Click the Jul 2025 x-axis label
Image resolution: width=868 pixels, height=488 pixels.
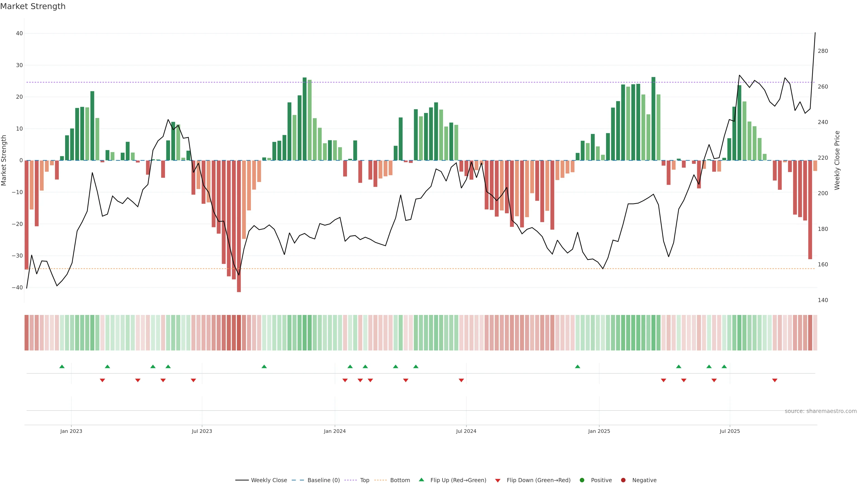(729, 431)
